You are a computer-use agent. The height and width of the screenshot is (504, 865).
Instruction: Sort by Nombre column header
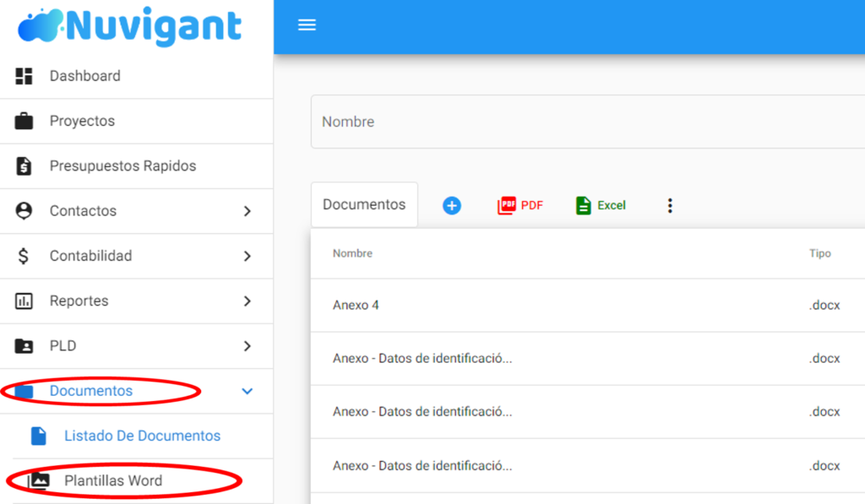click(352, 253)
